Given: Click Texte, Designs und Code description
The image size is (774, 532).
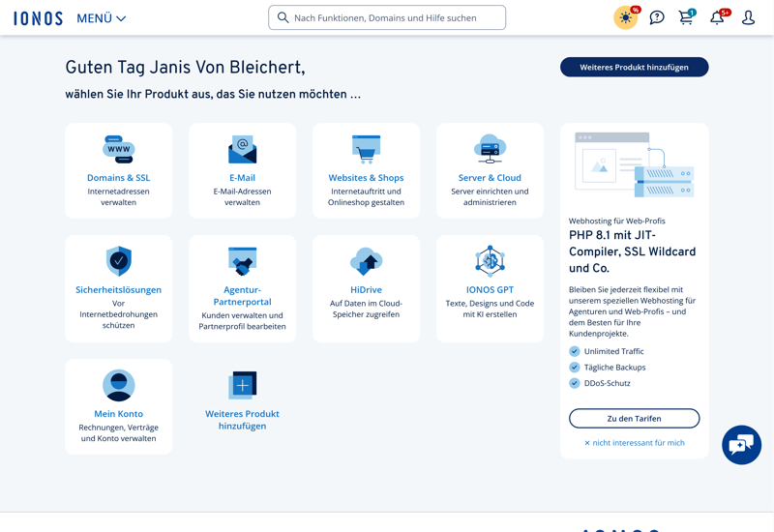Looking at the screenshot, I should coord(490,309).
